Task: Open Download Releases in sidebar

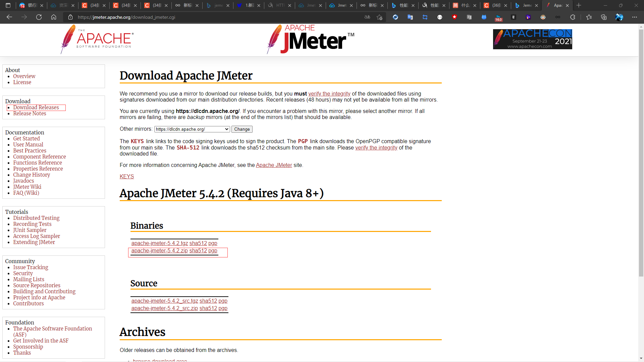Action: tap(36, 108)
